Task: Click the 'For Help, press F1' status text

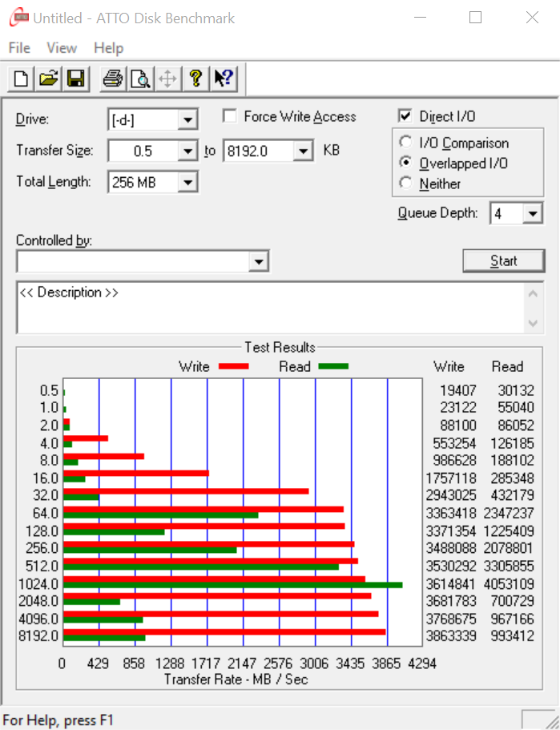Action: coord(58,720)
